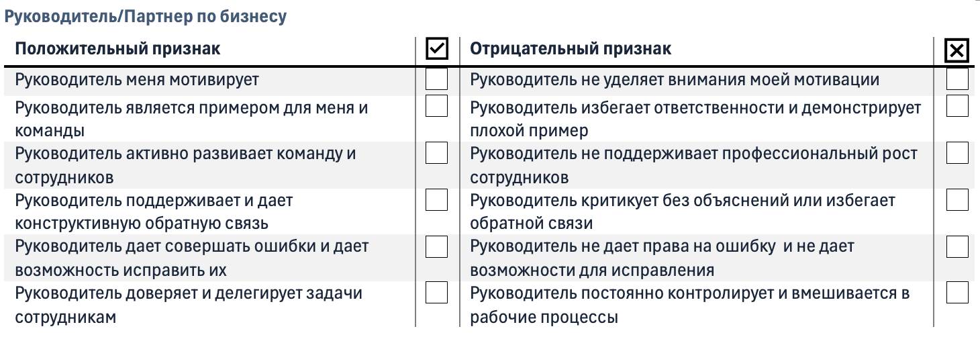Check box for "не уделяет внимания моей мотивации"
Image resolution: width=980 pixels, height=337 pixels.
(x=957, y=79)
